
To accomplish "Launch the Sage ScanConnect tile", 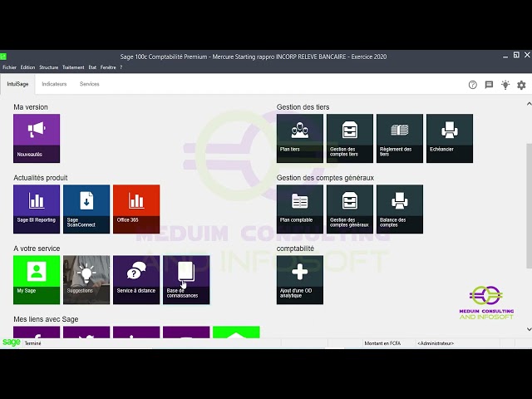I will click(x=86, y=209).
